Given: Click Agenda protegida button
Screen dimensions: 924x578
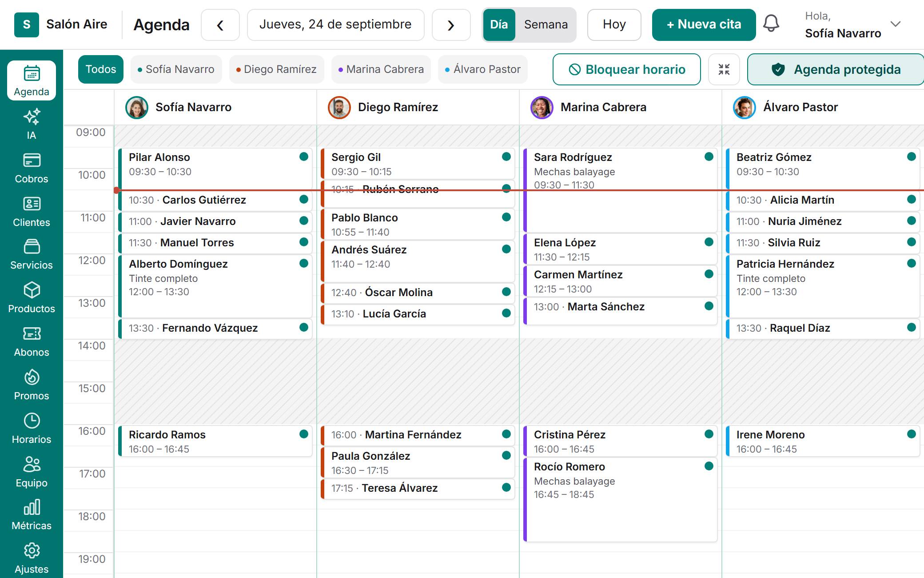Looking at the screenshot, I should pos(836,69).
